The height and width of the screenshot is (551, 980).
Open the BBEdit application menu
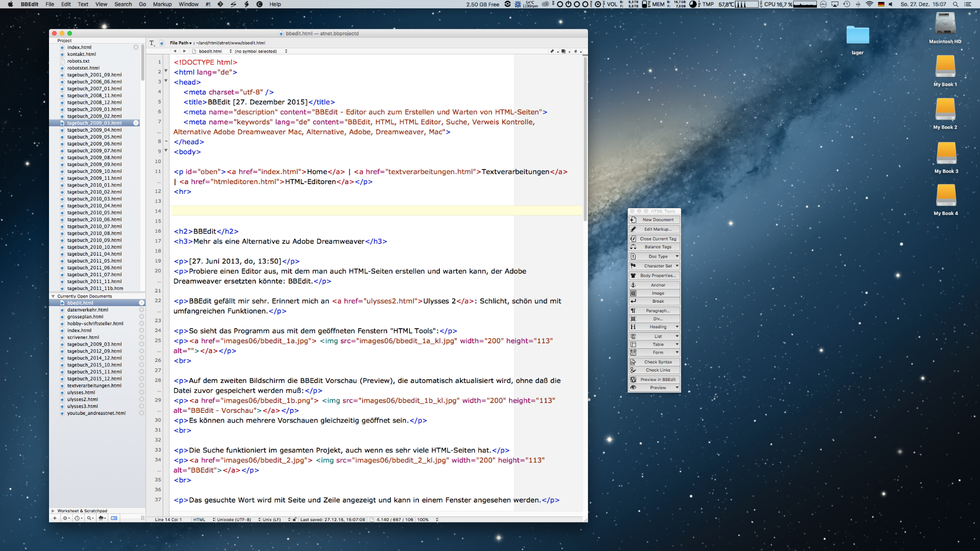coord(30,4)
